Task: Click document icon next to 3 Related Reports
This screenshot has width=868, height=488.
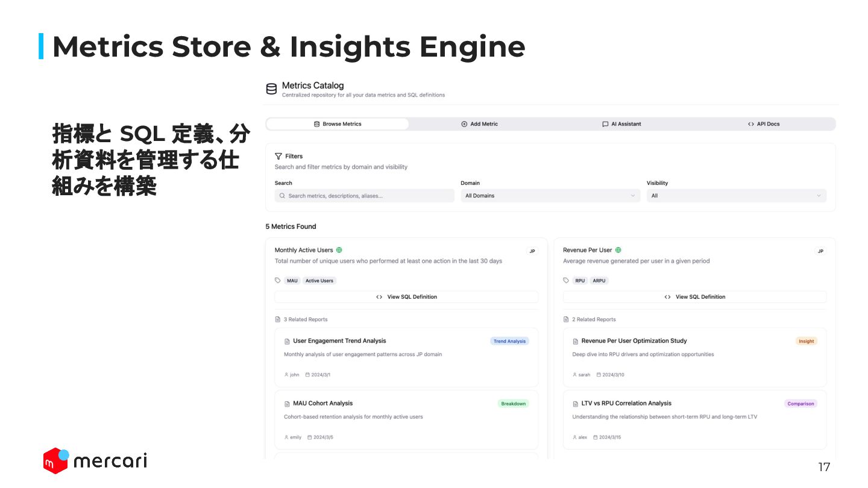Action: click(x=278, y=319)
